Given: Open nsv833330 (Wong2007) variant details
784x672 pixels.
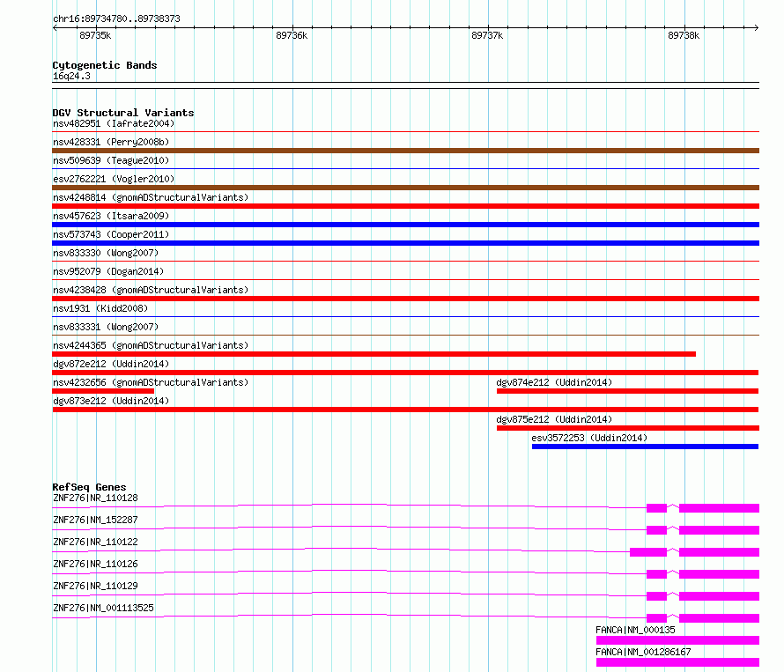Looking at the screenshot, I should [106, 253].
